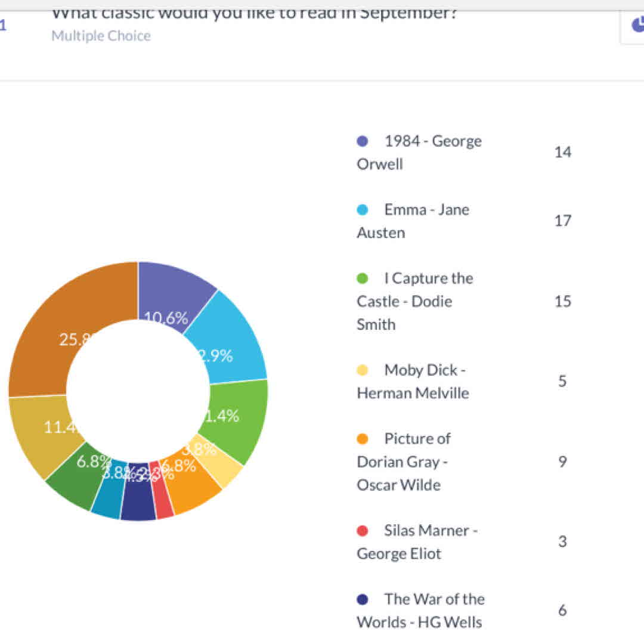The image size is (644, 644).
Task: Select the light blue Emma legend dot
Action: coord(362,210)
